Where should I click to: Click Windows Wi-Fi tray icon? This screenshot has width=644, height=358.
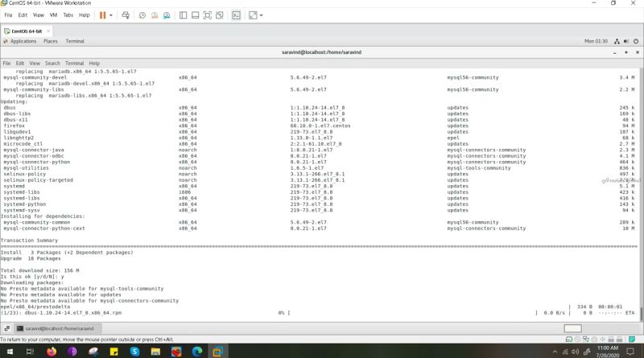click(x=565, y=352)
